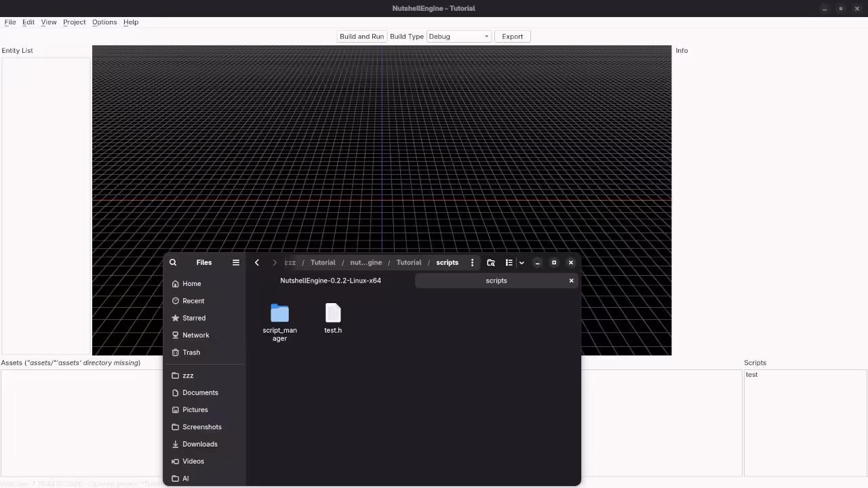The width and height of the screenshot is (868, 488).
Task: Open the breadcrumb overflow menu after scripts
Action: [472, 262]
